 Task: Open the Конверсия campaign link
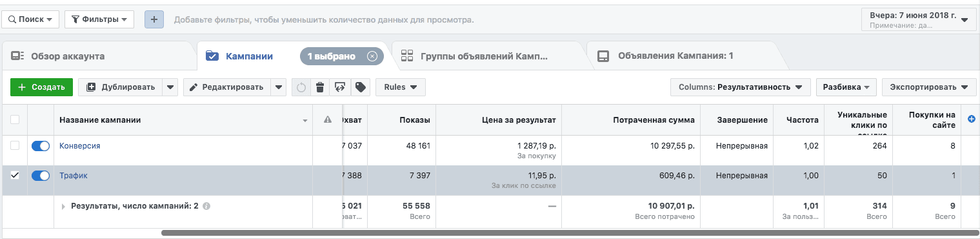(x=80, y=146)
